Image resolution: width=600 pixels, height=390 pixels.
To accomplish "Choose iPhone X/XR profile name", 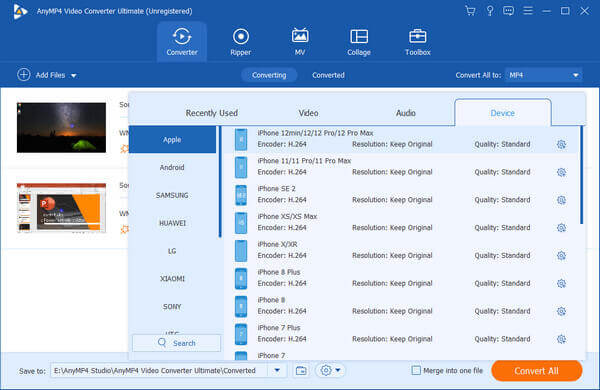I will [x=277, y=244].
